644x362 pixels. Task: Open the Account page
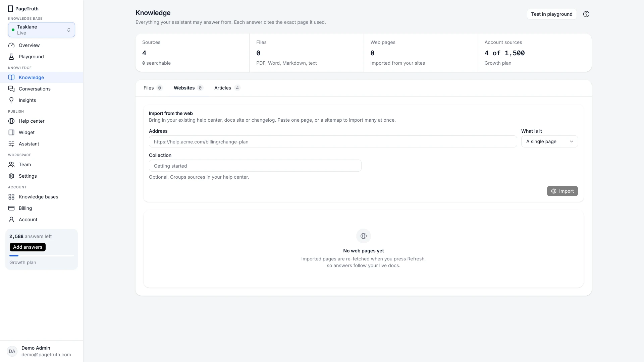pyautogui.click(x=42, y=220)
